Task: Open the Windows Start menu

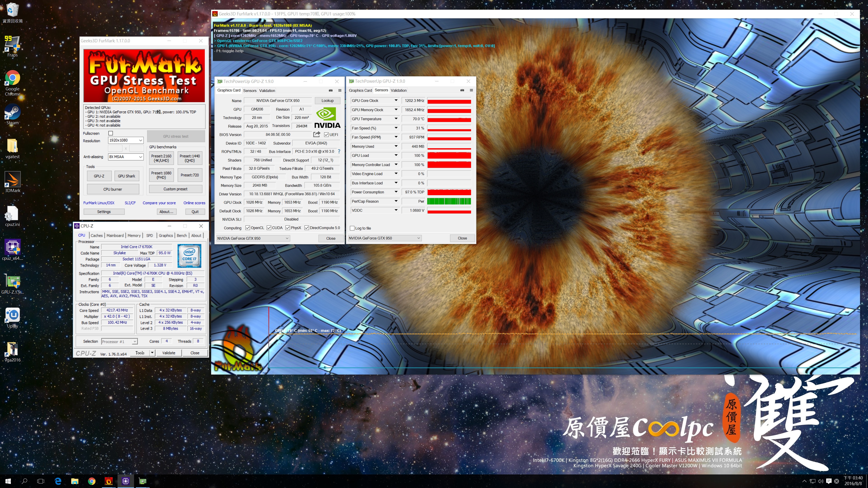Action: coord(8,481)
